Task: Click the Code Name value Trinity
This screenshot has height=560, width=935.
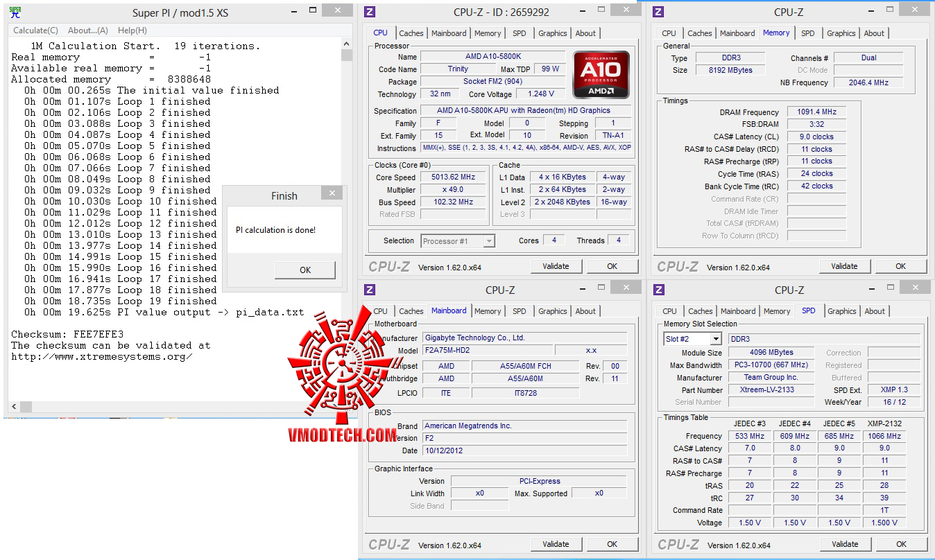Action: click(458, 69)
